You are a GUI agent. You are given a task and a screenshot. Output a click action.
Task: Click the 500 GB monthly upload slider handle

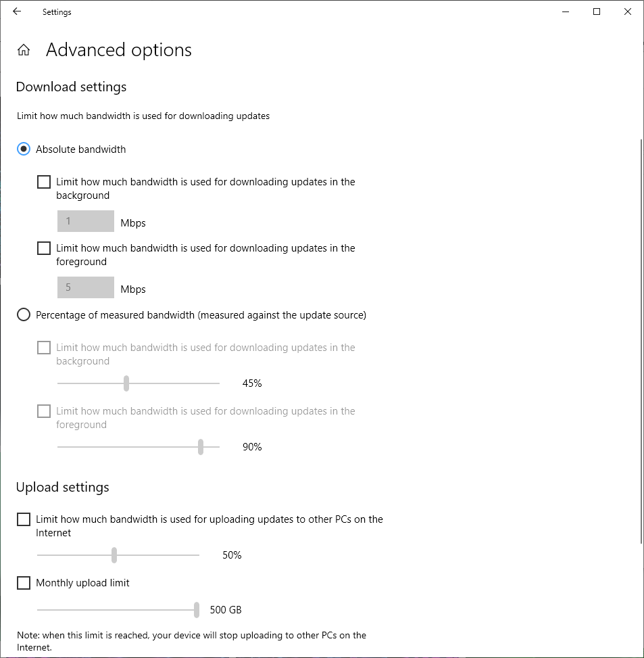pyautogui.click(x=197, y=610)
